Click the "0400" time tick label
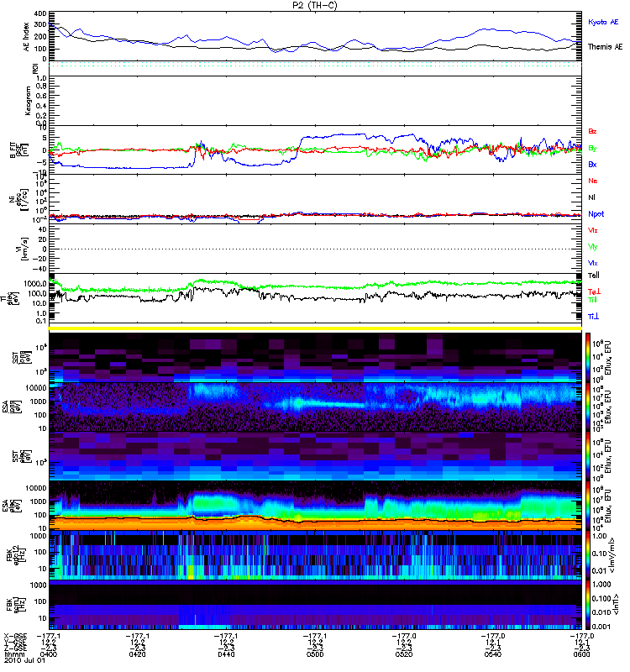Viewport: 630px width, 672px height. click(x=49, y=654)
